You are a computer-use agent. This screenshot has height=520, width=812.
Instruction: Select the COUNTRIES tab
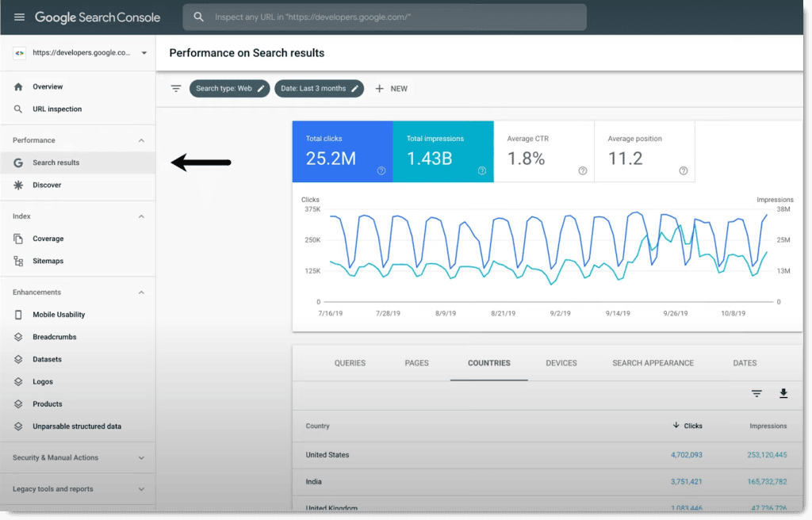click(x=488, y=363)
